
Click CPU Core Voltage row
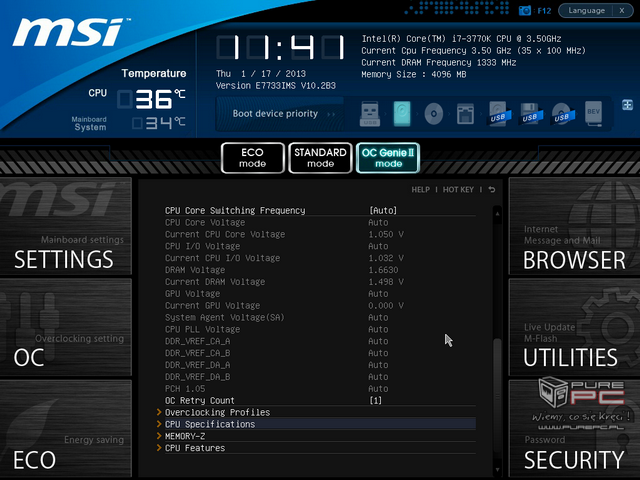pyautogui.click(x=320, y=222)
